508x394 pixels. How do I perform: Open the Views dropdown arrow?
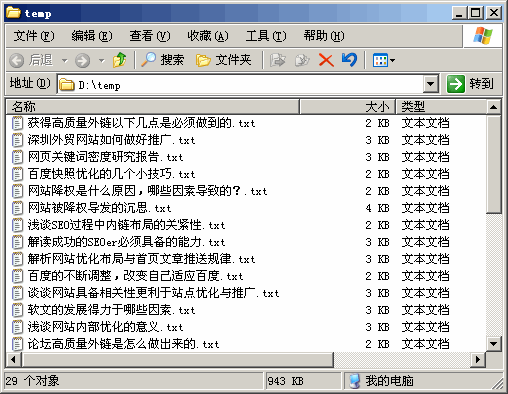tap(392, 61)
